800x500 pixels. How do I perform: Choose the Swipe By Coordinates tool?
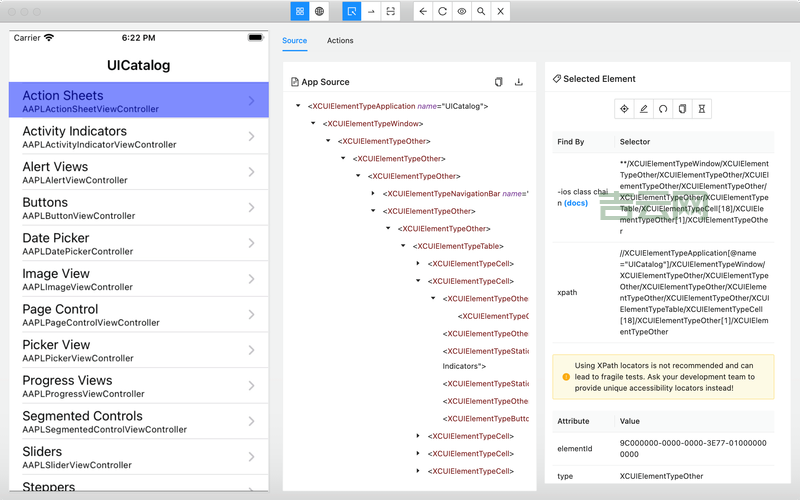tap(371, 11)
